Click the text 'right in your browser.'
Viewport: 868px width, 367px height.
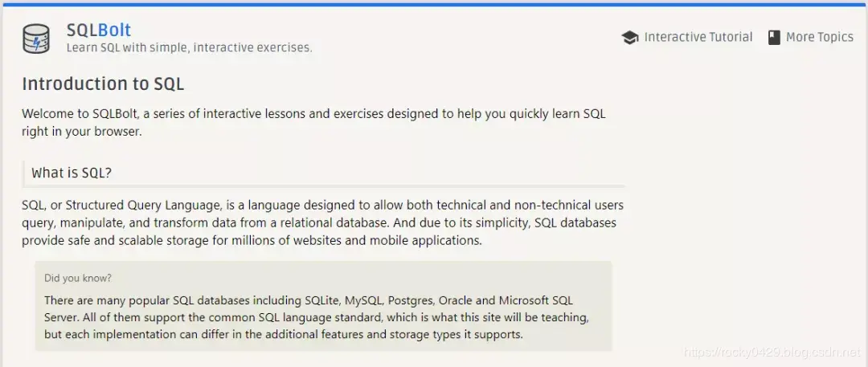click(x=82, y=132)
